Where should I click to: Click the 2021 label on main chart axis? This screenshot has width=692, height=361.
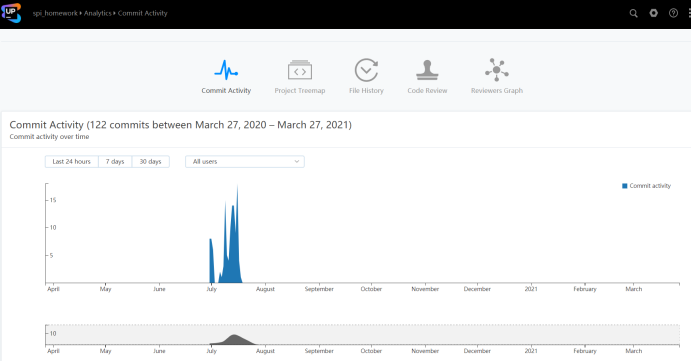(531, 289)
